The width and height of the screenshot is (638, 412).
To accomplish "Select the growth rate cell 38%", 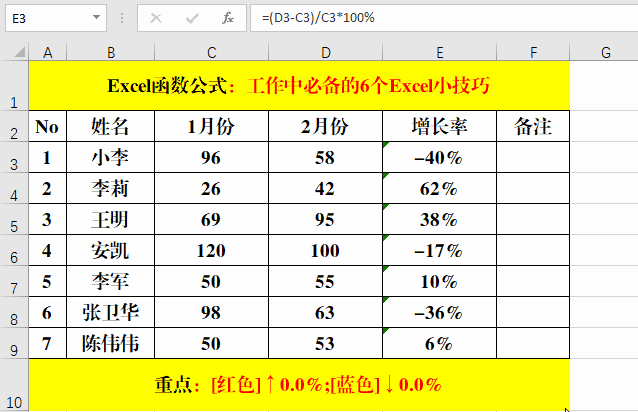I will click(x=439, y=219).
